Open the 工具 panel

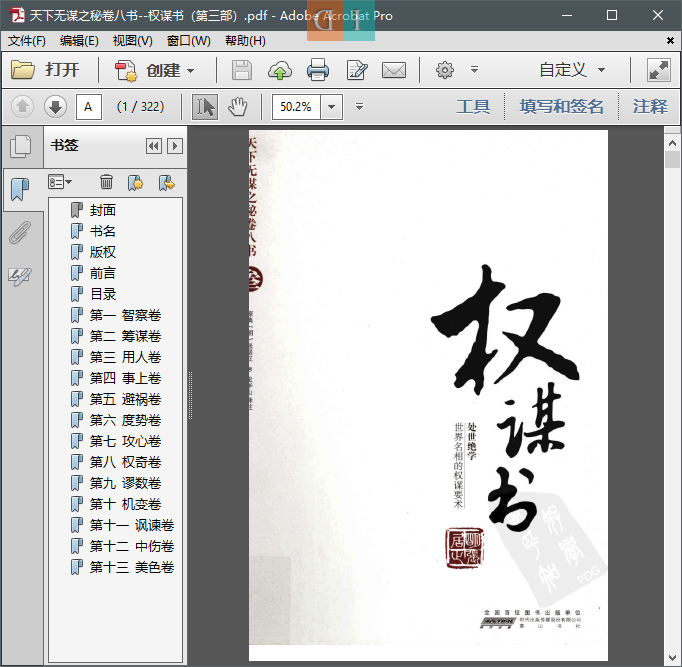[473, 107]
